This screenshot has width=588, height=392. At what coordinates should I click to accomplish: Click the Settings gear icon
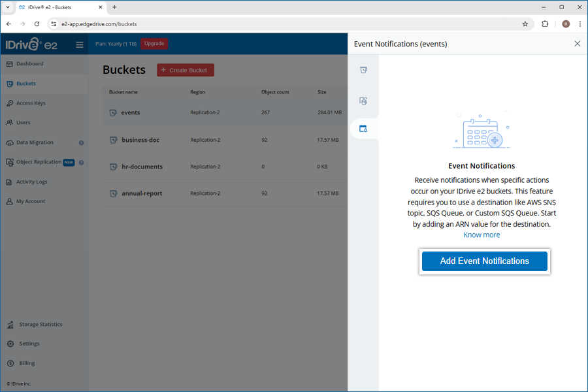(10, 344)
